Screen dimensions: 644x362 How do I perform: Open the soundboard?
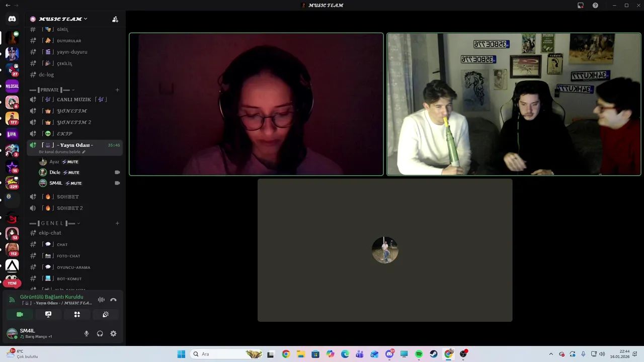106,314
